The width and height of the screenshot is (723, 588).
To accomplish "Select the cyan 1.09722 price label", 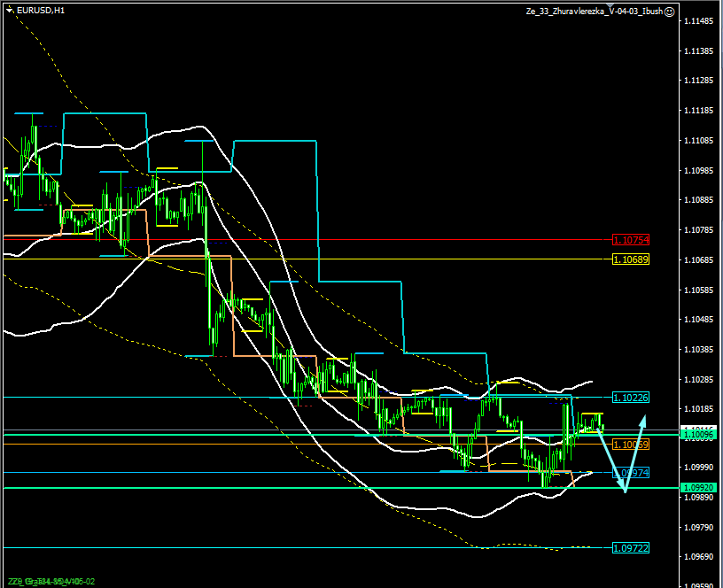I will pyautogui.click(x=630, y=548).
